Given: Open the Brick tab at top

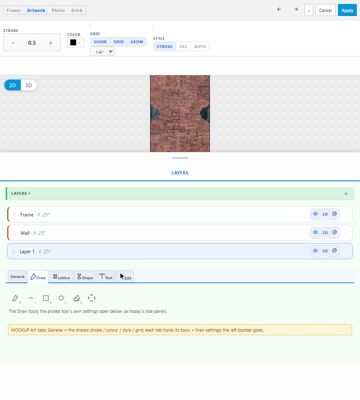Looking at the screenshot, I should (x=77, y=10).
